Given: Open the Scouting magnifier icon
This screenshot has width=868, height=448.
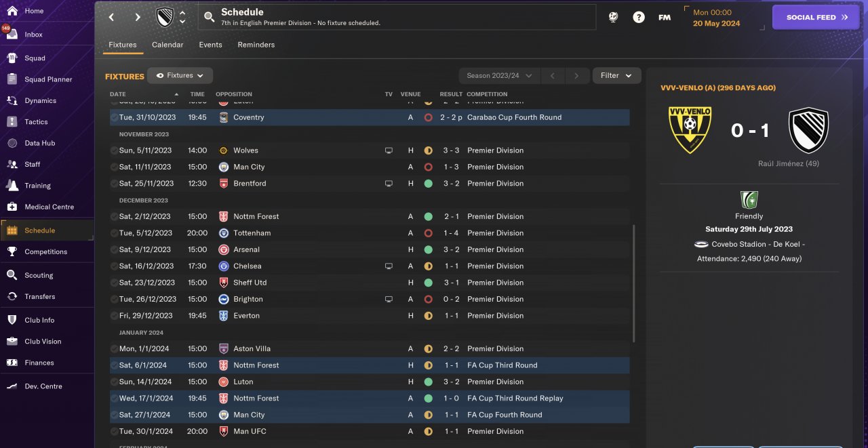Looking at the screenshot, I should pos(12,275).
